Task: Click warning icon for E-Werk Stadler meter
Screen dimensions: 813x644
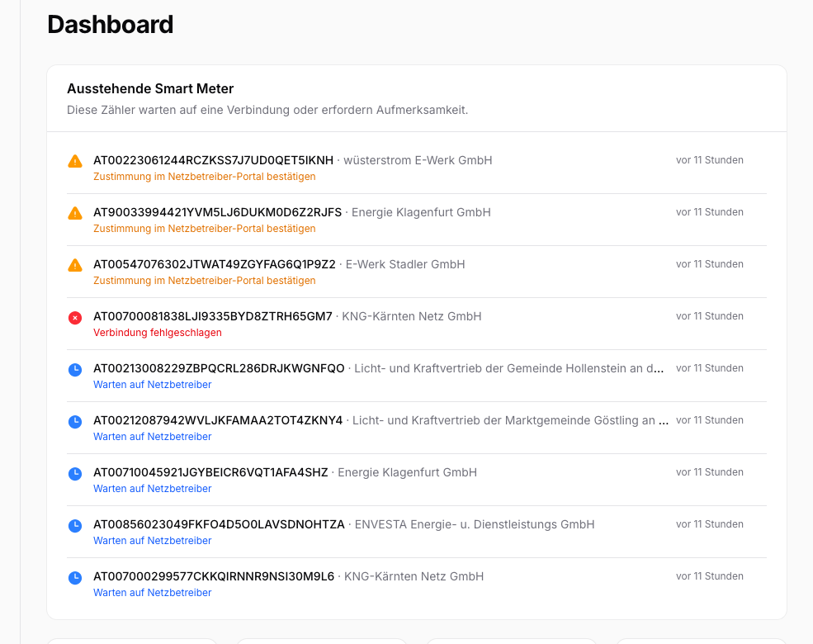Action: coord(75,265)
